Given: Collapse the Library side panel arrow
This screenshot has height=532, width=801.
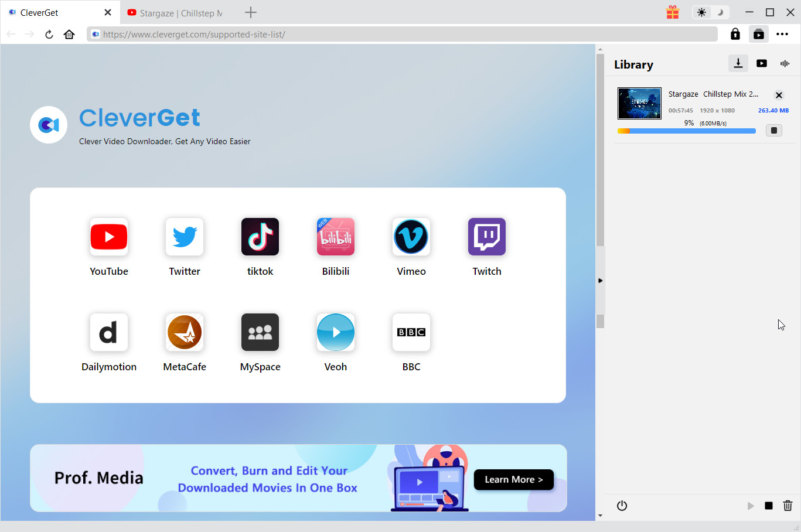Looking at the screenshot, I should 600,281.
